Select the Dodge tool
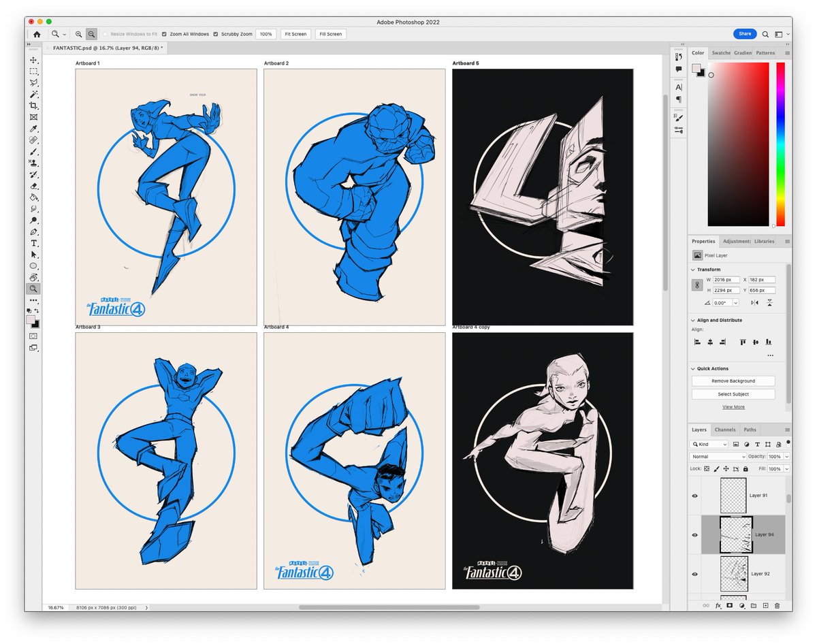 point(33,221)
